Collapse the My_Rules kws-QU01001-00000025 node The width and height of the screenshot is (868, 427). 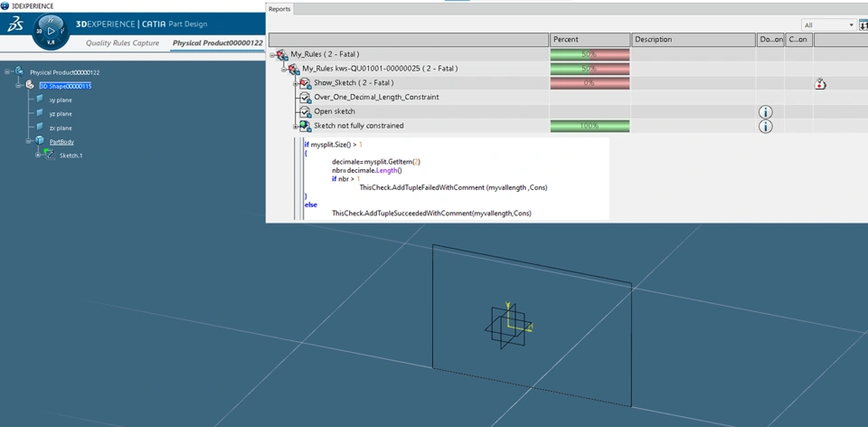tap(284, 69)
